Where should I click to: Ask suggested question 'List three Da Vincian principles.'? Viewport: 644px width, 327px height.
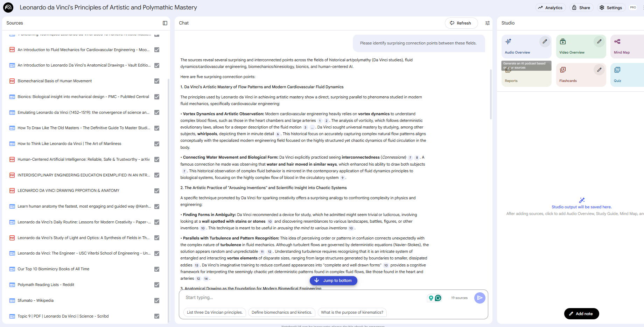(215, 312)
